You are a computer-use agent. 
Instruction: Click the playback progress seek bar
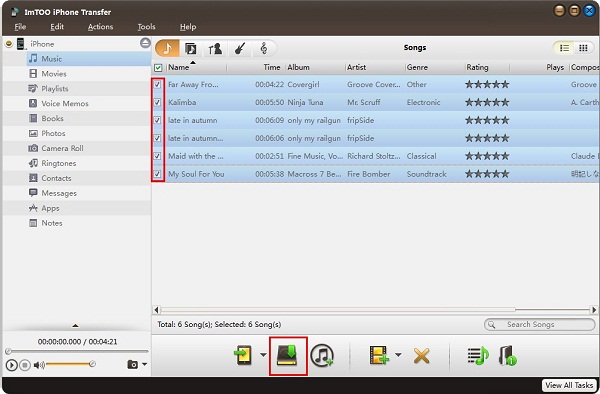[77, 351]
